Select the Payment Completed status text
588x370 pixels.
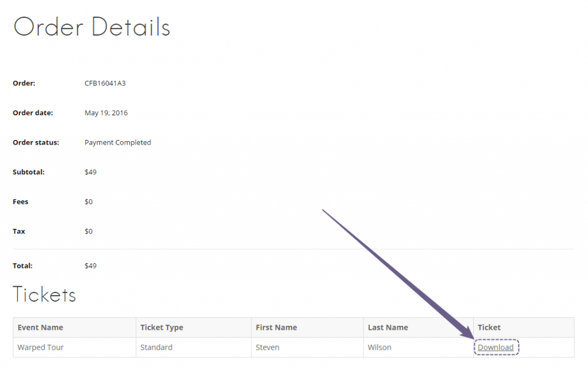(x=118, y=142)
